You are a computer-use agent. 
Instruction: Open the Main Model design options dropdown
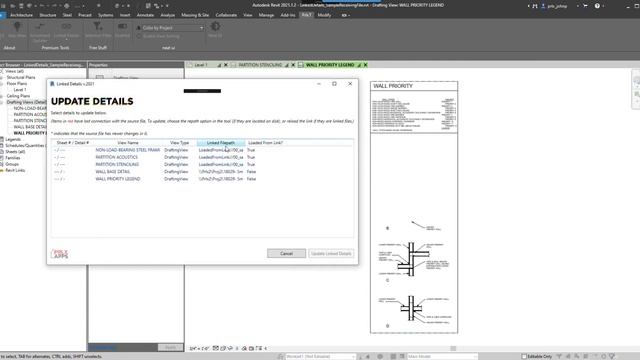point(442,356)
